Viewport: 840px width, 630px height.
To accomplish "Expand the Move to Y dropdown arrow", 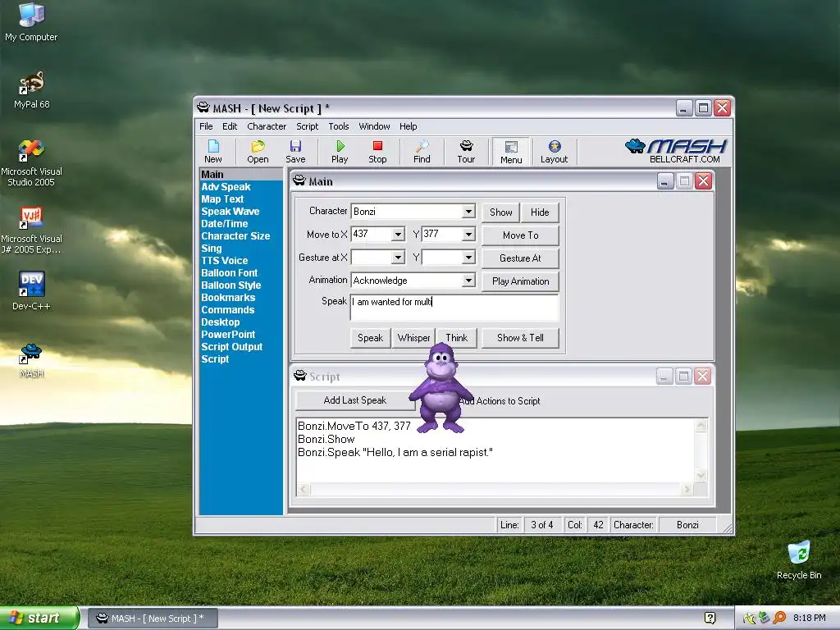I will 468,234.
